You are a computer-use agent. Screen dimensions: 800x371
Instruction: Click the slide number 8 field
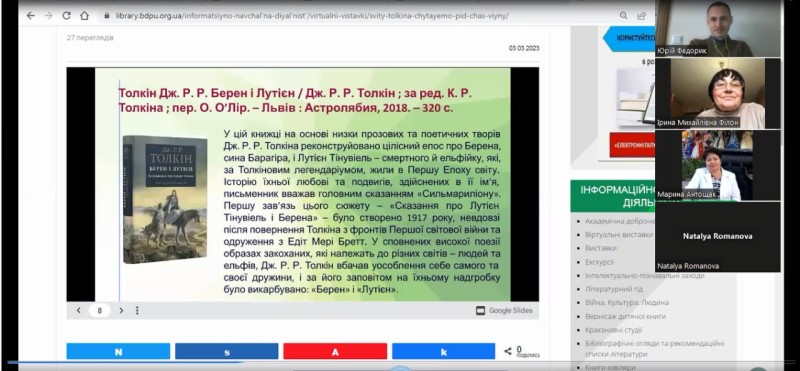click(99, 310)
